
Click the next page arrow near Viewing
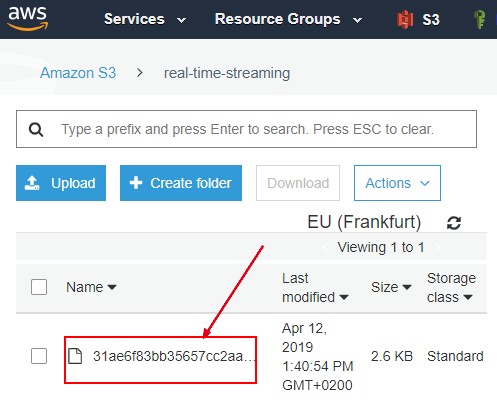[438, 247]
